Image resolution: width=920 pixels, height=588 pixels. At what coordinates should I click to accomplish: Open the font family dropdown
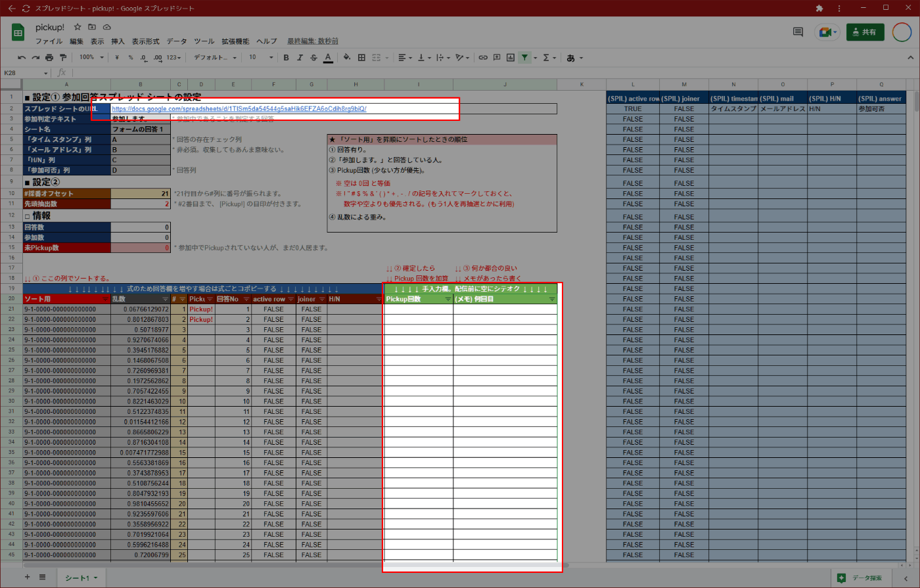215,58
